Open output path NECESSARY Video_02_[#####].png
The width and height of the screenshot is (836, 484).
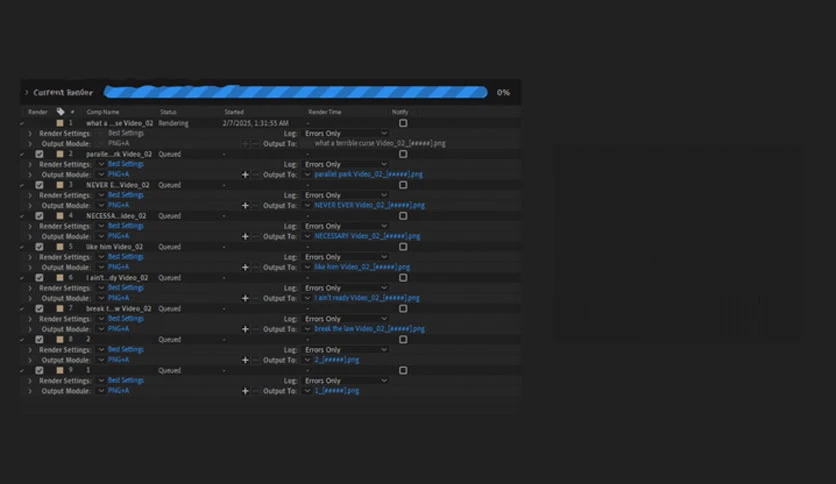tap(367, 236)
